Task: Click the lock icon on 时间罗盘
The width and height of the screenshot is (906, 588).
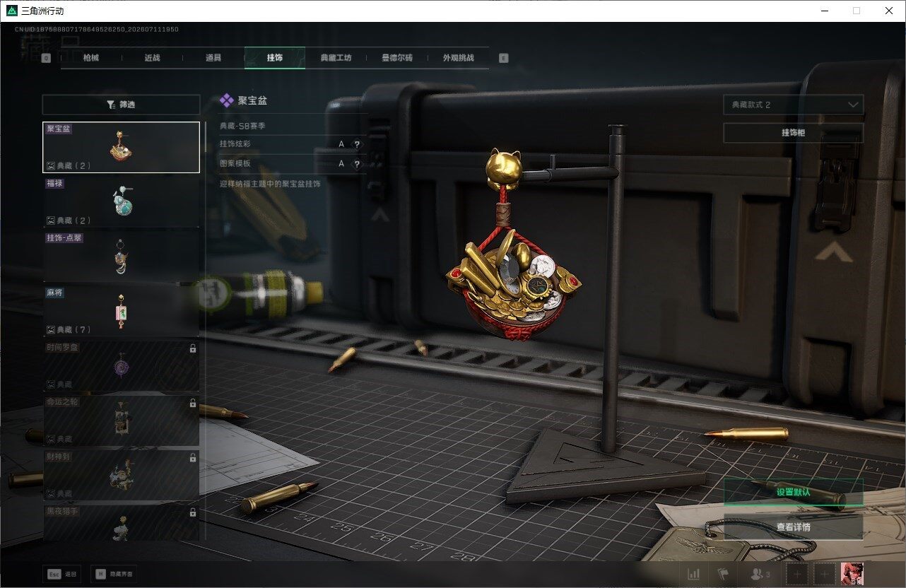Action: pyautogui.click(x=193, y=348)
